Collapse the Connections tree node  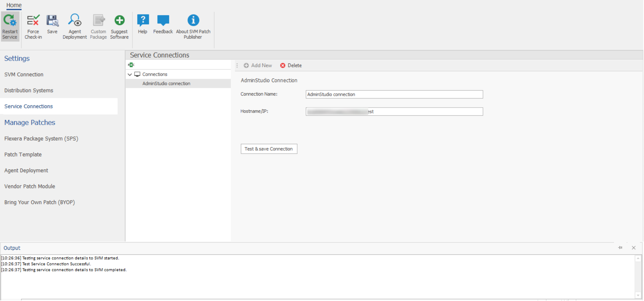(130, 74)
